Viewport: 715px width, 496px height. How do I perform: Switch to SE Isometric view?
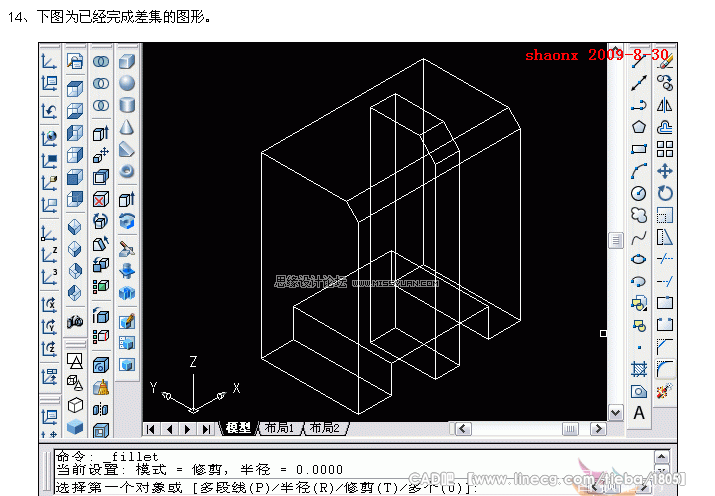pos(75,249)
